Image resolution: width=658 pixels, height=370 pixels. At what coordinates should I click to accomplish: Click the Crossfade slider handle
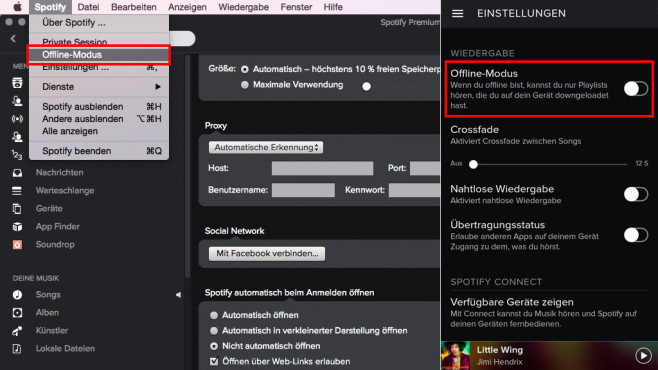coord(473,164)
